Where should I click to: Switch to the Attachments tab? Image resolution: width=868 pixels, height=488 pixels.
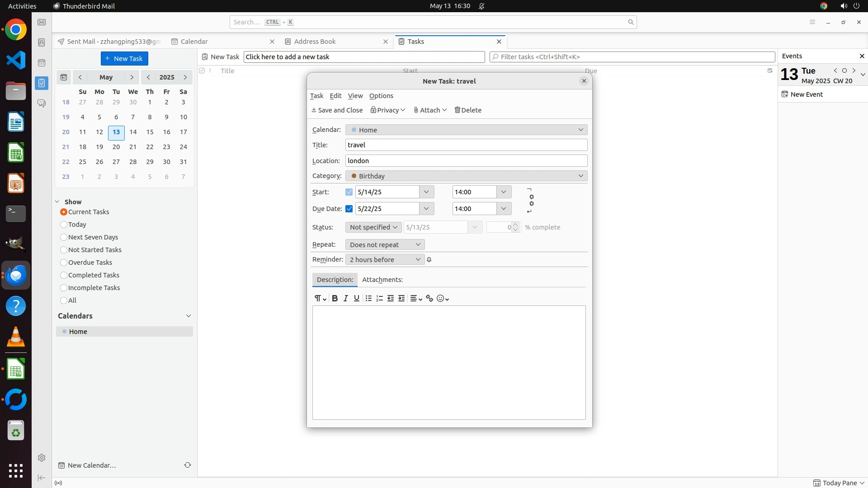(382, 280)
